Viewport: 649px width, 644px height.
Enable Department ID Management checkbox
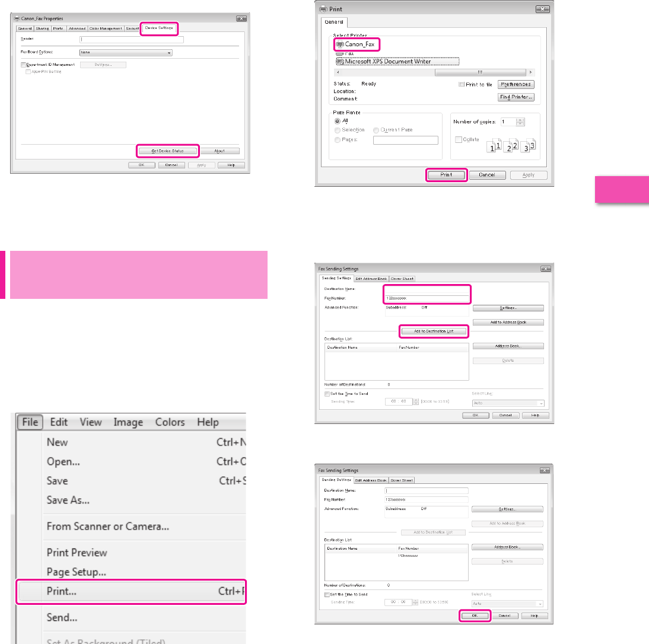23,65
